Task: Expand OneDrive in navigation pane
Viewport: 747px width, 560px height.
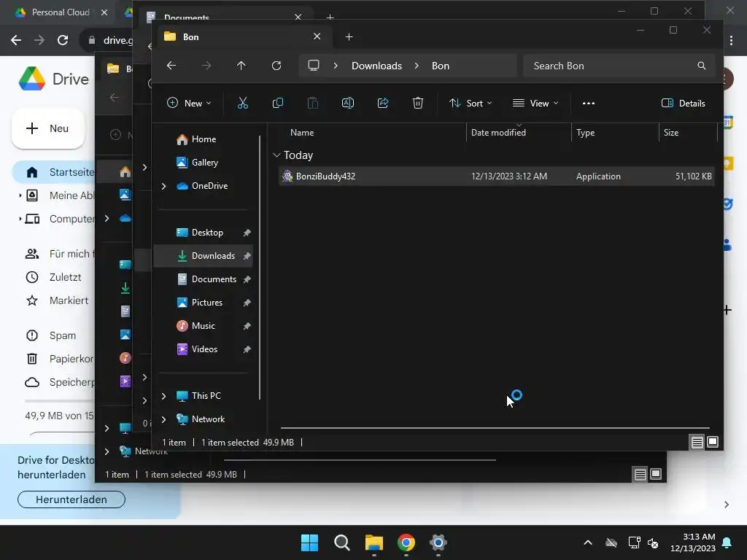Action: tap(163, 186)
